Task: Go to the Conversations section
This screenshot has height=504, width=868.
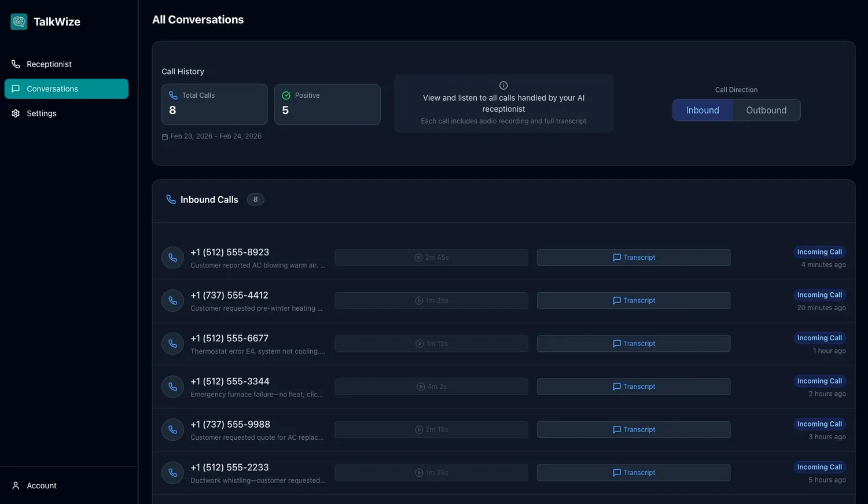Action: 66,89
